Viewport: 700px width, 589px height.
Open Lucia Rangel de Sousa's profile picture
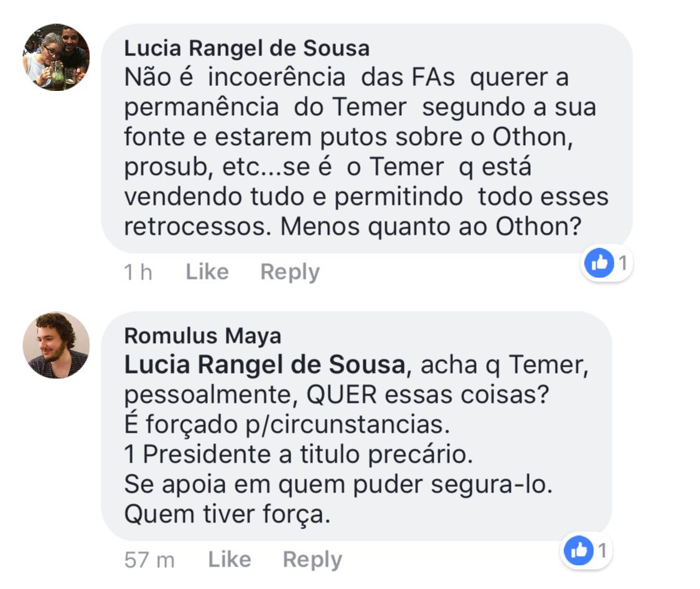point(56,57)
